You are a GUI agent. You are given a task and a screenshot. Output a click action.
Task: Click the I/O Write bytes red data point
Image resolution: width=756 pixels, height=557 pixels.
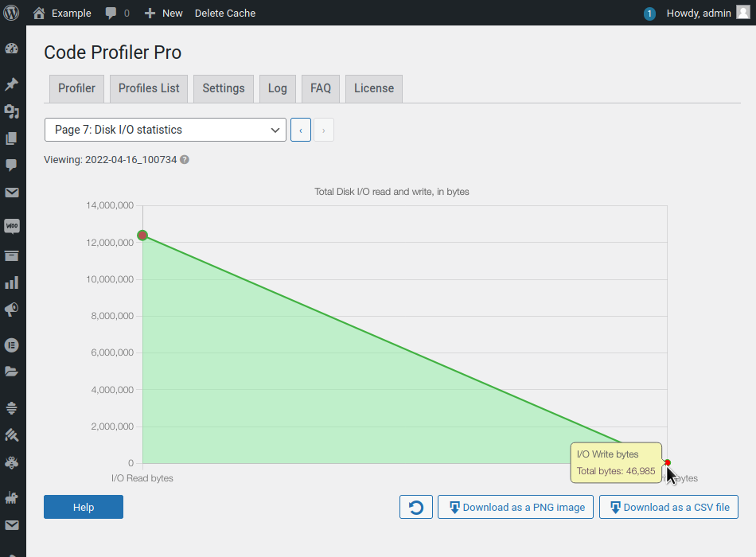point(668,462)
